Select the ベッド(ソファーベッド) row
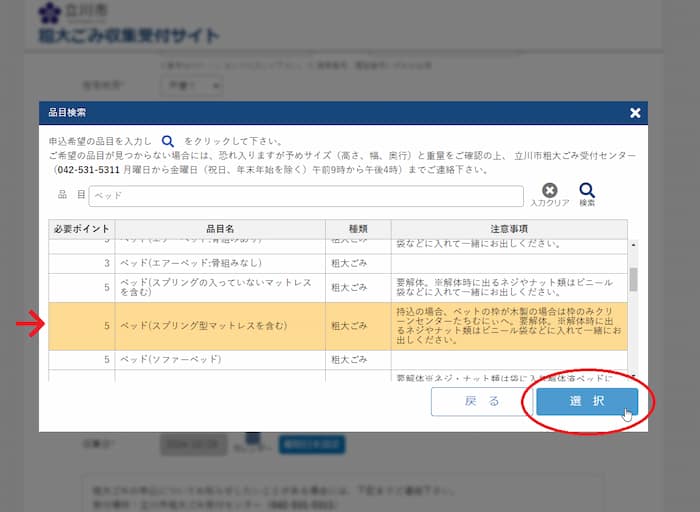 (x=220, y=358)
